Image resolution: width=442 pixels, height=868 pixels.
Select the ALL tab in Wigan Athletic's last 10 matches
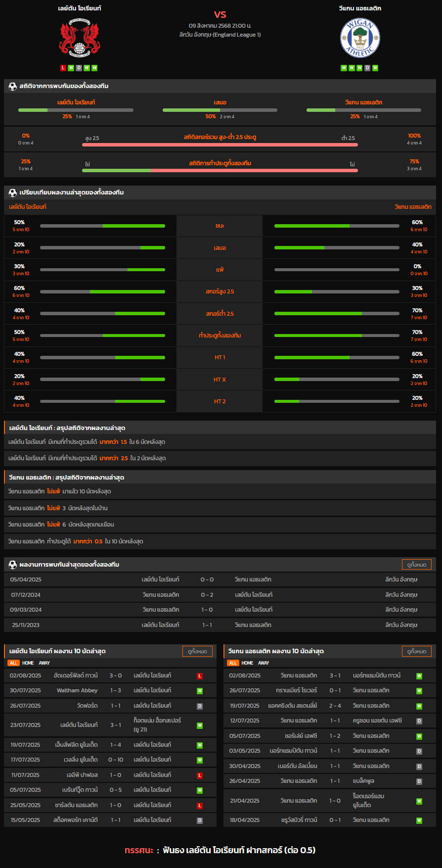[233, 663]
